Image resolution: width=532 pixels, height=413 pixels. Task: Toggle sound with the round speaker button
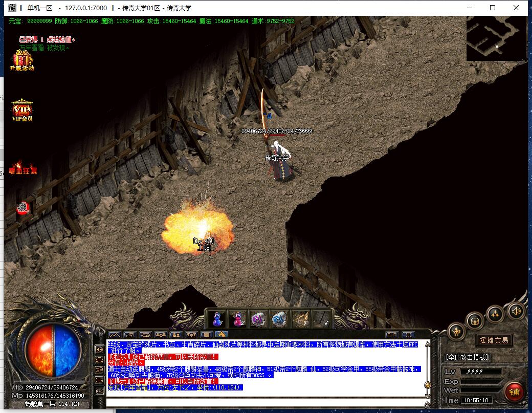point(516,311)
